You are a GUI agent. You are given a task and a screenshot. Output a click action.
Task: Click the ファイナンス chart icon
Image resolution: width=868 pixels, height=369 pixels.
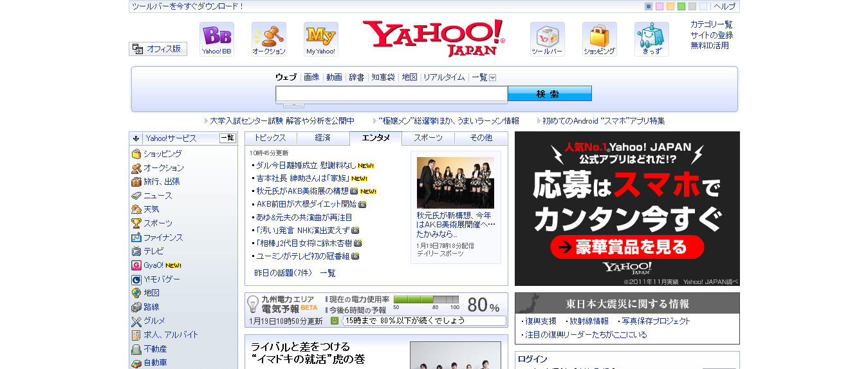(x=136, y=238)
